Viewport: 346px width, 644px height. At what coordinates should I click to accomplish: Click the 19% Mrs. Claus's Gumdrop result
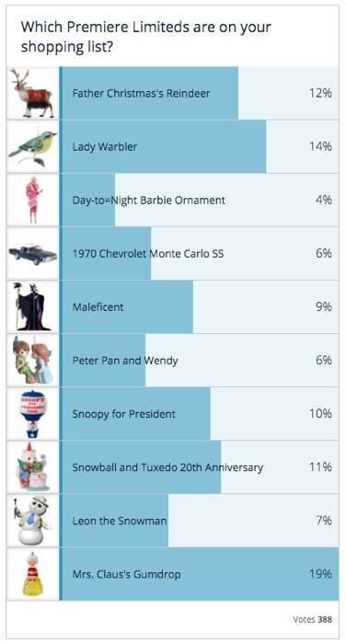point(320,574)
